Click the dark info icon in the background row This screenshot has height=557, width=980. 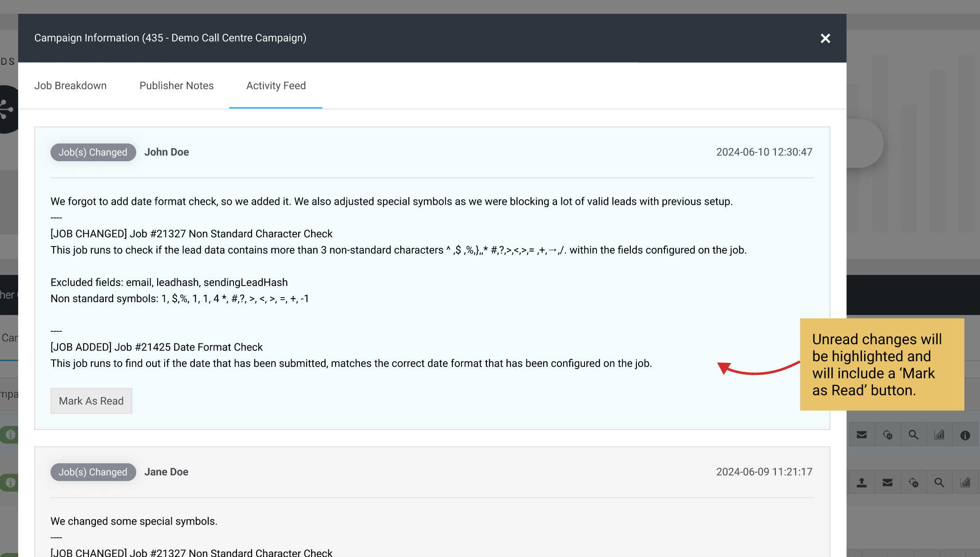(x=965, y=435)
